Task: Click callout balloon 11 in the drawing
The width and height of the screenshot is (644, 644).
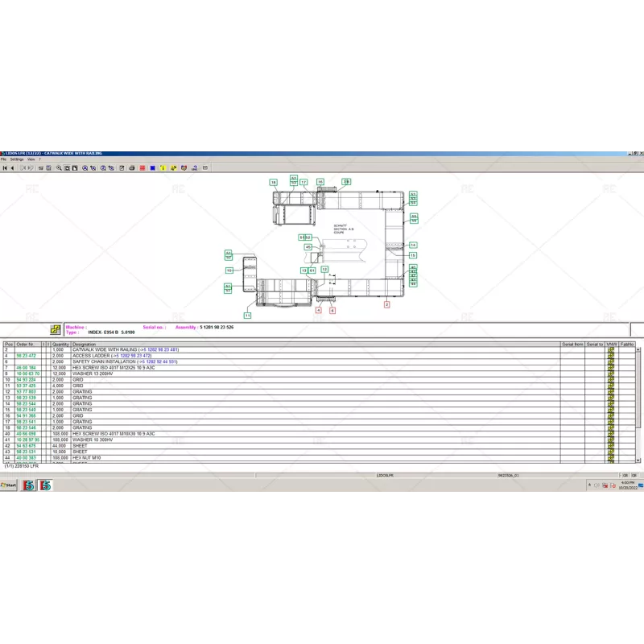Action: [x=247, y=316]
